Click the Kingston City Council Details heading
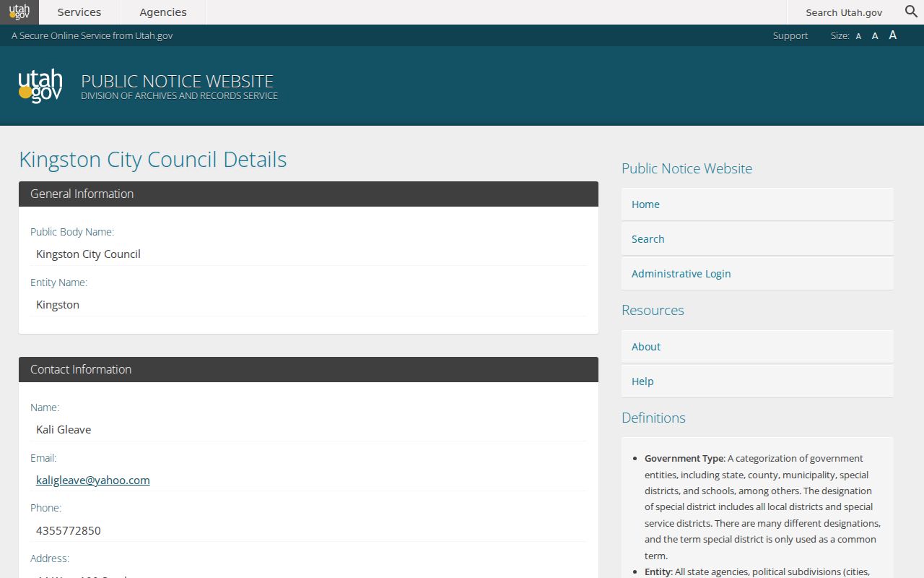The image size is (924, 578). 153,159
